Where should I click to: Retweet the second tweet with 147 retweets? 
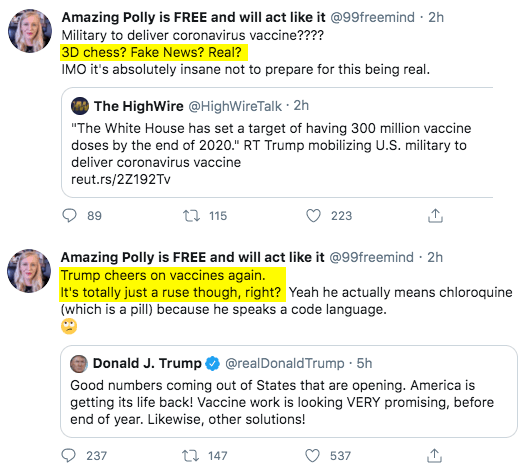pos(190,456)
